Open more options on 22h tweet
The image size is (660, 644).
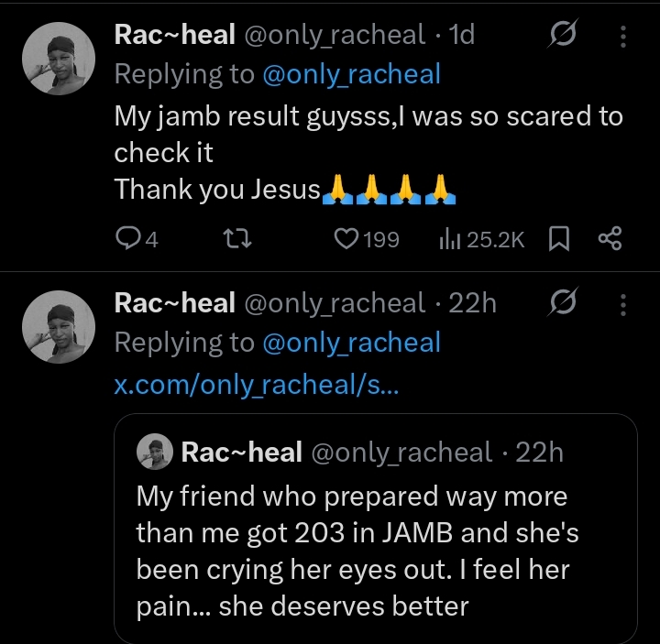[x=623, y=303]
